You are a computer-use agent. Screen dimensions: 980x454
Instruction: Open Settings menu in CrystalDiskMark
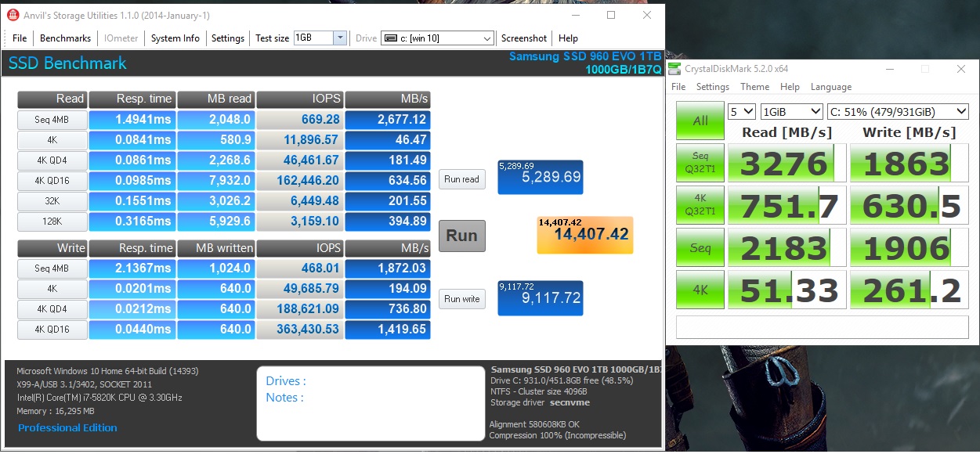click(713, 87)
